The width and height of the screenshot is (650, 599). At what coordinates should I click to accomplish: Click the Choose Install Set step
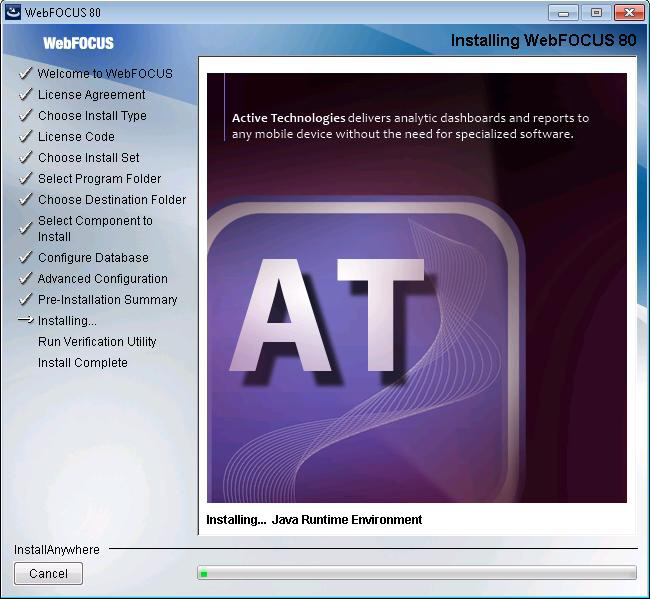(89, 158)
